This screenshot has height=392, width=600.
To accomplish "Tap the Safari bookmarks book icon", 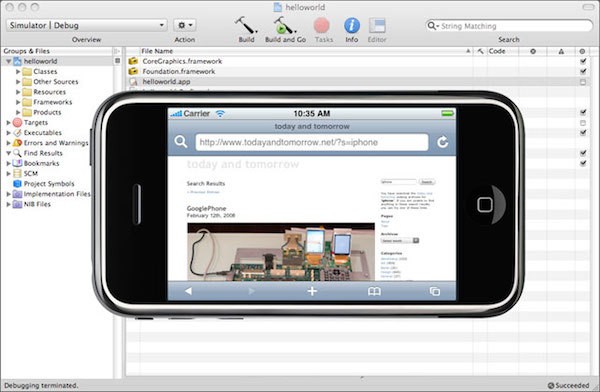I will click(x=374, y=291).
